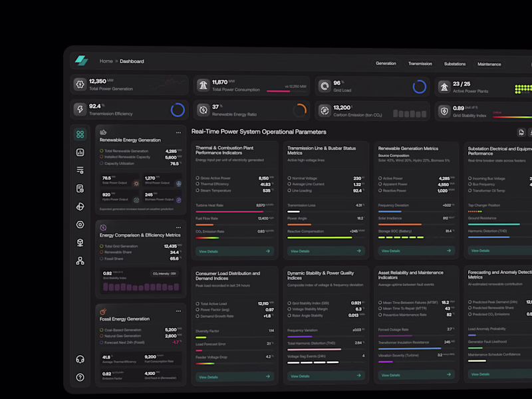Switch to the Substations tab
The width and height of the screenshot is (532, 399).
pos(455,64)
